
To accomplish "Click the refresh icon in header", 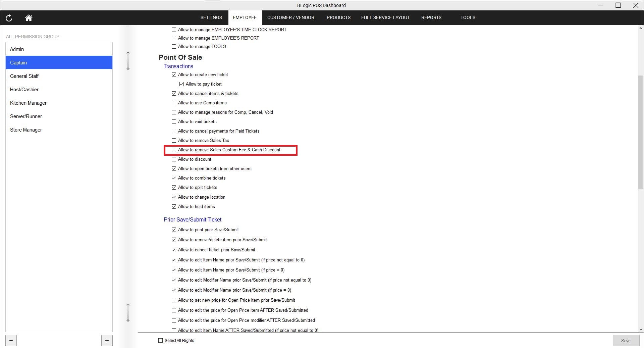I will pos(9,18).
